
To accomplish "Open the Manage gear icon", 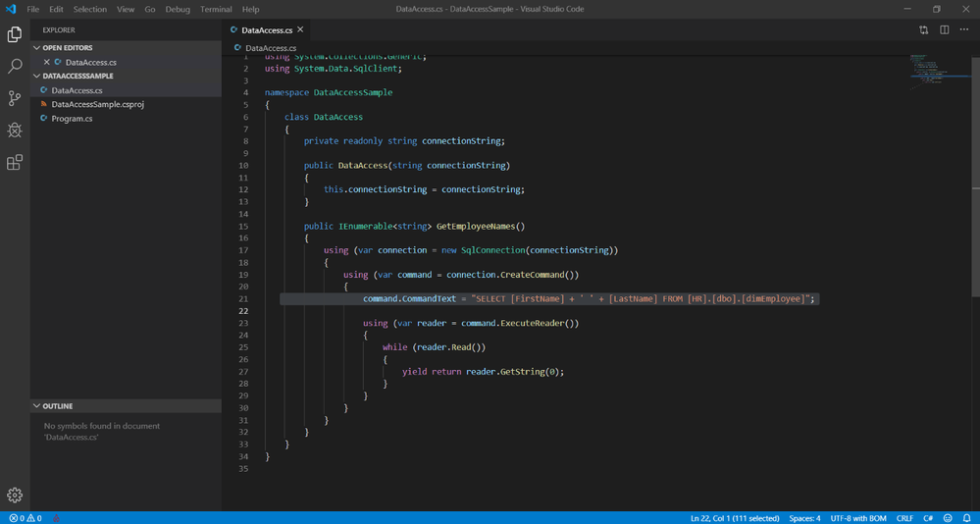I will click(x=15, y=495).
